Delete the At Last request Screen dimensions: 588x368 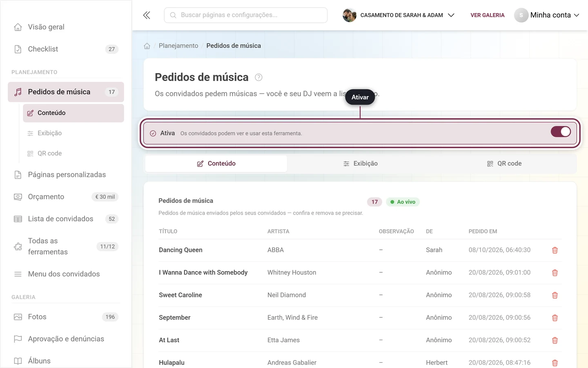coord(555,340)
